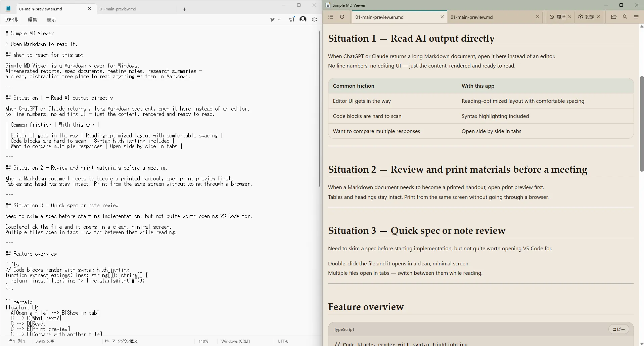Click the マークダウン構文 status bar entry
The image size is (644, 346).
121,341
